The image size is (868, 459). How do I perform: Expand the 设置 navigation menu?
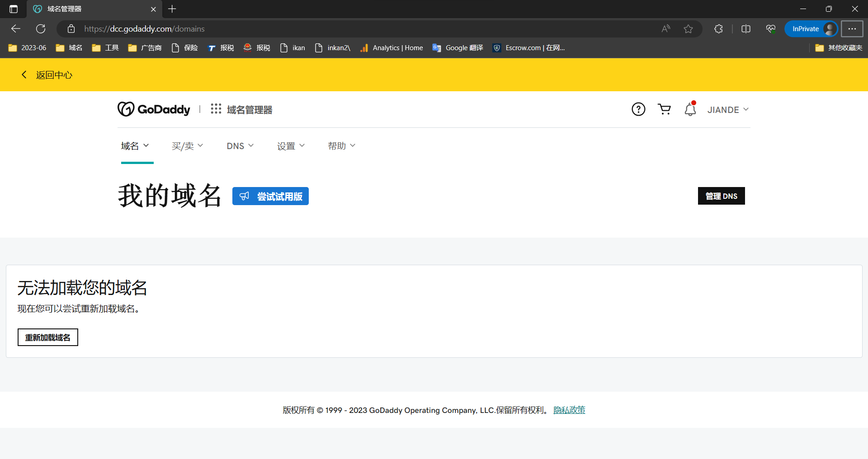tap(291, 146)
